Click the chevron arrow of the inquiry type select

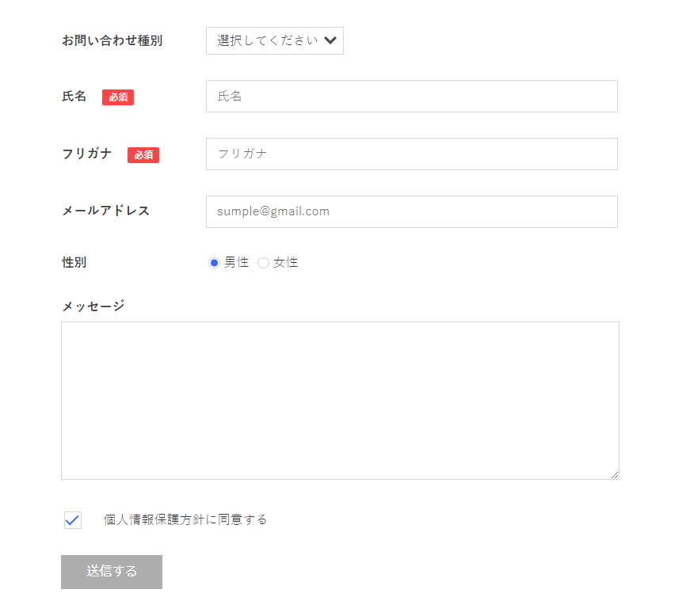click(x=331, y=40)
